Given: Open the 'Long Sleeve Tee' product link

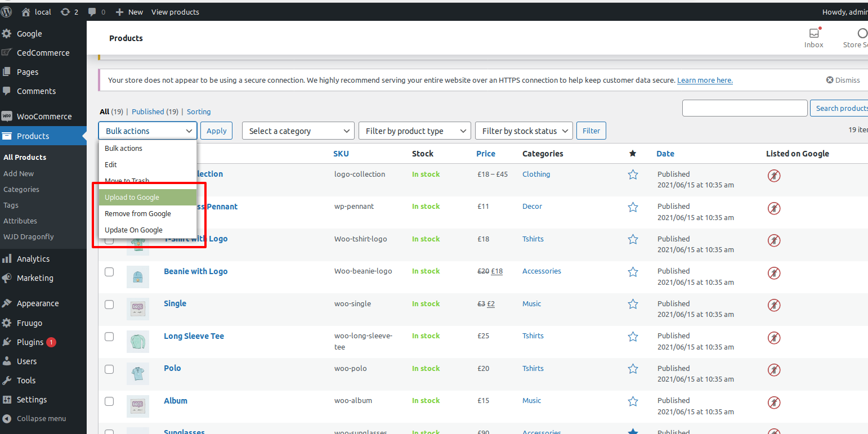Looking at the screenshot, I should (194, 336).
